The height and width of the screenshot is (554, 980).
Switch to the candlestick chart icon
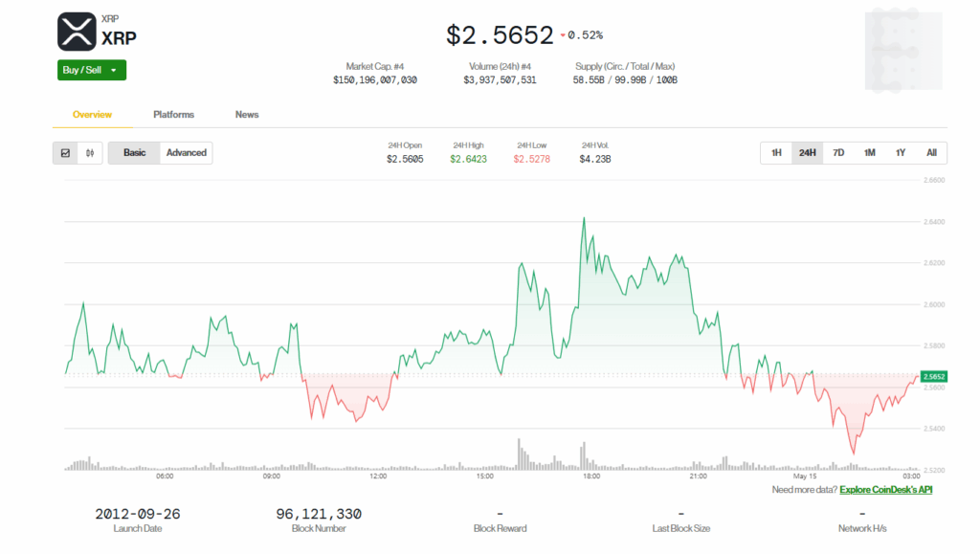[90, 153]
